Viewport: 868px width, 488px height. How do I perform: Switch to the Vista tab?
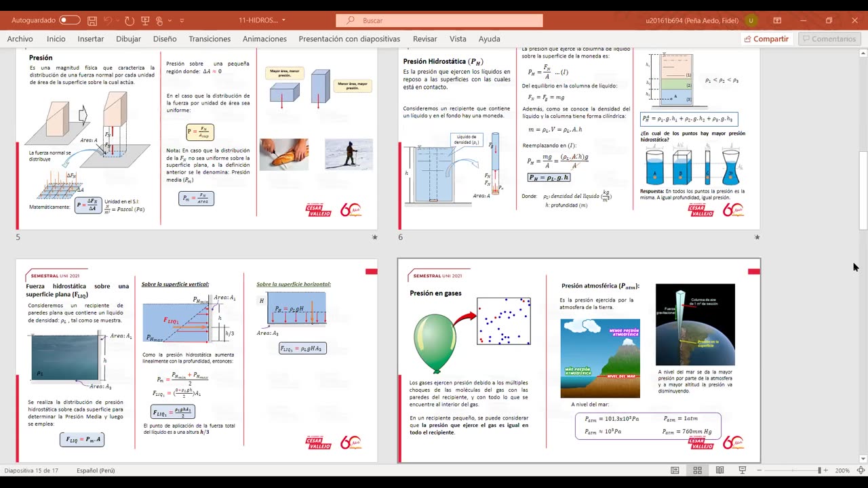458,39
